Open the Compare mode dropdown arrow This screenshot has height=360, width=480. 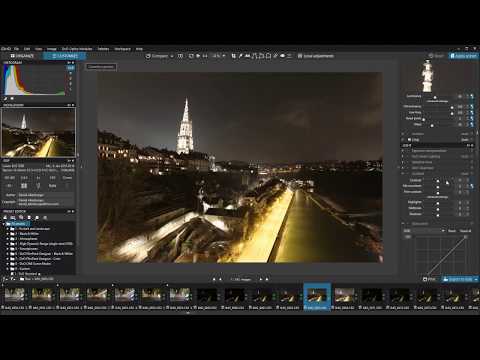[172, 56]
